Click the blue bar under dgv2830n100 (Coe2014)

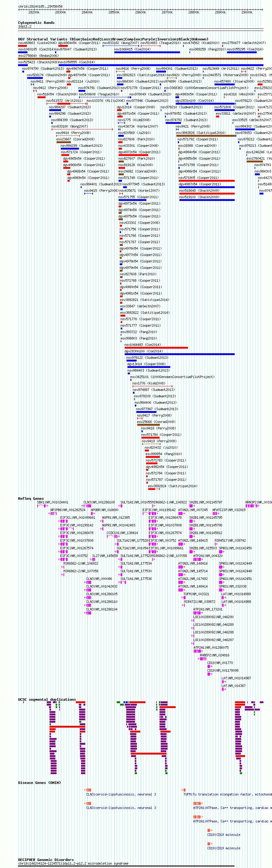179,354
